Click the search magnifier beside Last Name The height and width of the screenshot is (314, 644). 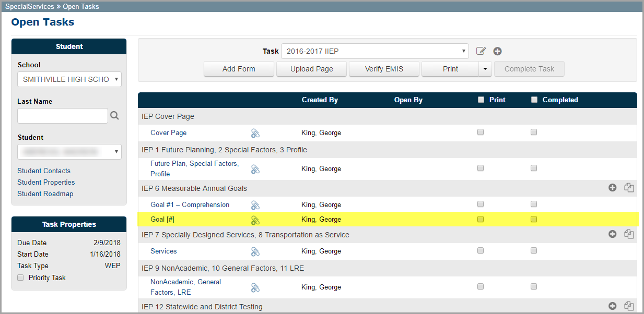(114, 116)
